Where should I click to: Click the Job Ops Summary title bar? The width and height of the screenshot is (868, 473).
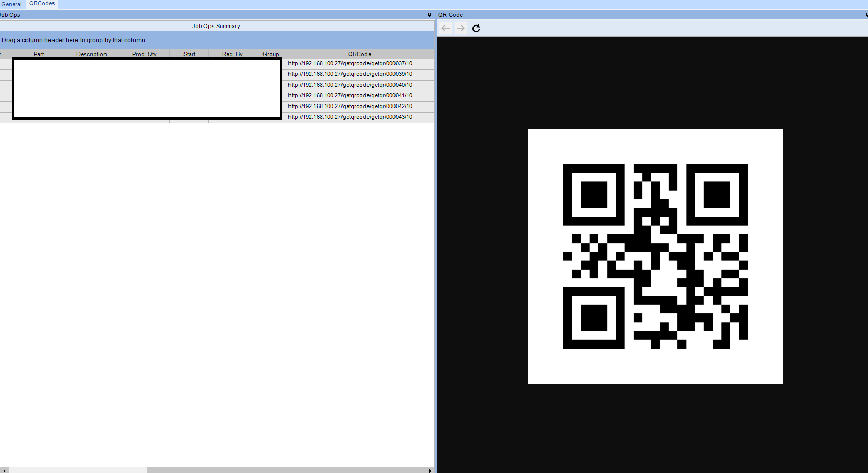(x=216, y=26)
